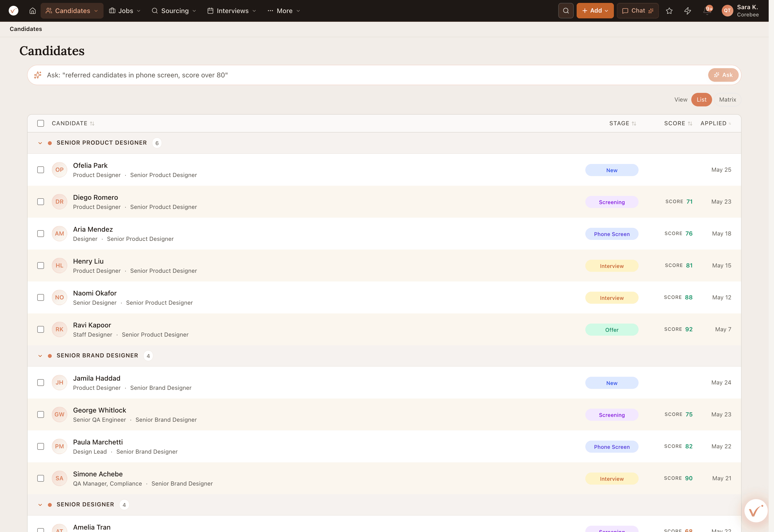Check the box for Henry Liu
The height and width of the screenshot is (532, 774).
tap(41, 266)
